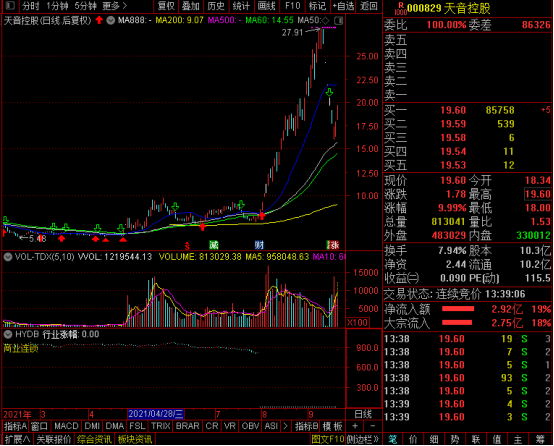Open the 侧边栏 sidebar expander
The image size is (554, 446).
[363, 439]
